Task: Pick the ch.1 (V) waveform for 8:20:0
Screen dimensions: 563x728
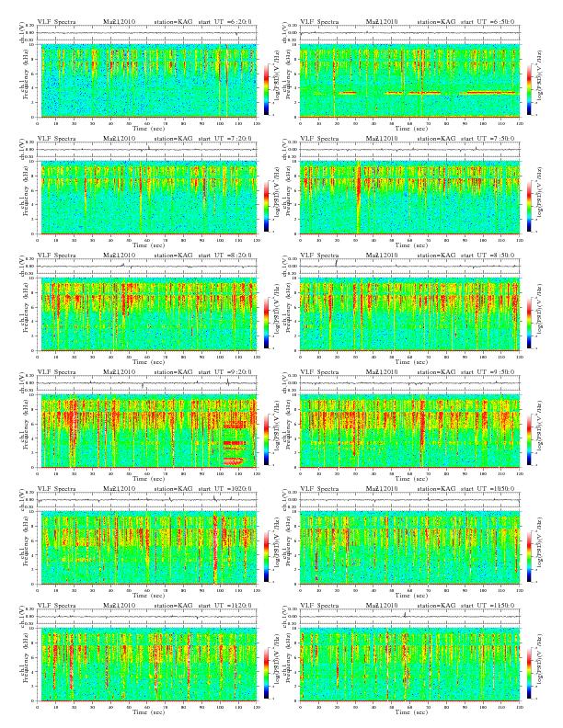Action: coord(147,266)
